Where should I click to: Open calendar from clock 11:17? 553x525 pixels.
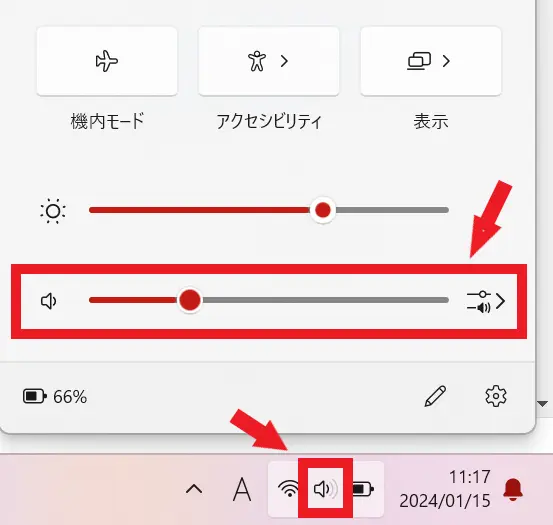tap(445, 489)
